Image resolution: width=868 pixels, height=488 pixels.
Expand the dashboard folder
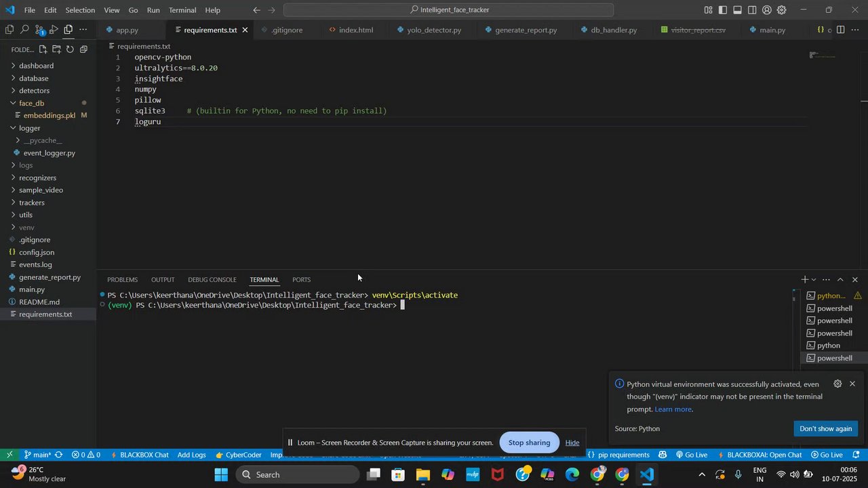[36, 66]
